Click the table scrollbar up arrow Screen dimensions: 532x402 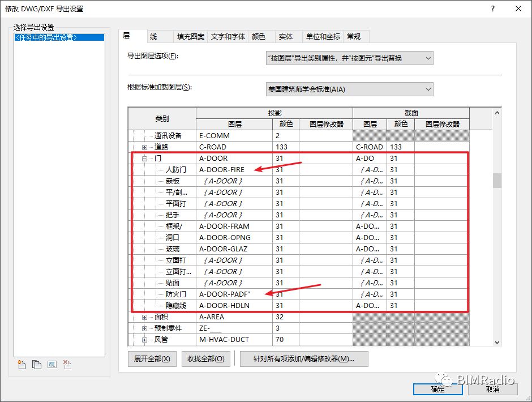click(497, 113)
